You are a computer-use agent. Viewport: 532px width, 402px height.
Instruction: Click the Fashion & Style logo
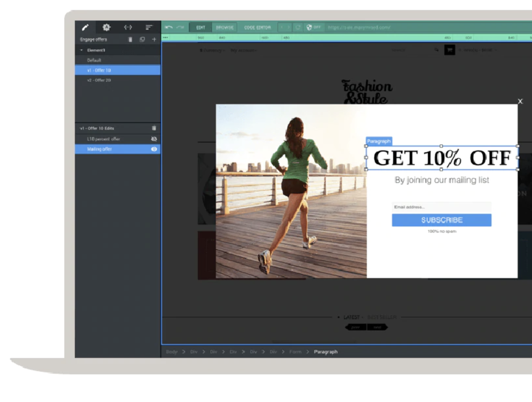(x=366, y=91)
